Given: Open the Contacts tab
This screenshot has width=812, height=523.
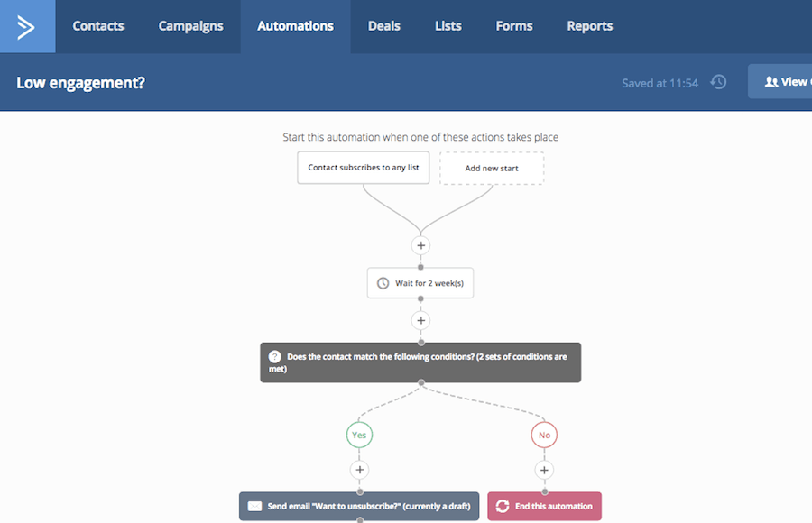Looking at the screenshot, I should point(98,26).
